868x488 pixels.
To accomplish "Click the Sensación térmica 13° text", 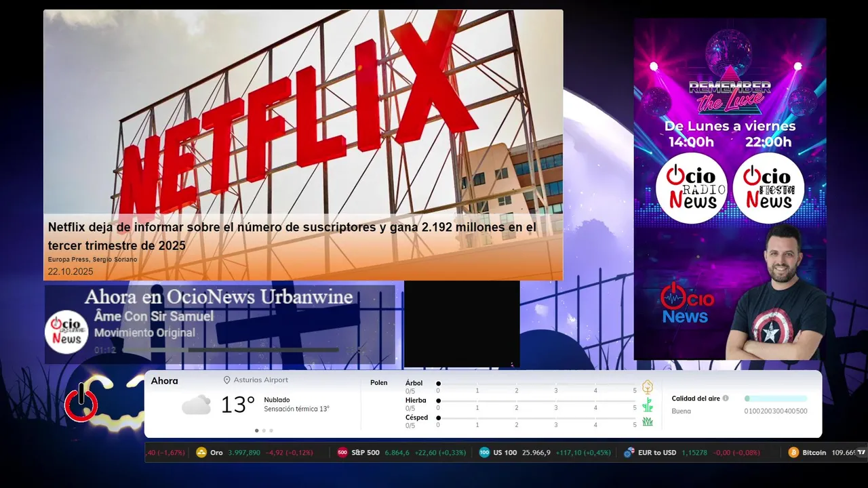I will tap(297, 409).
